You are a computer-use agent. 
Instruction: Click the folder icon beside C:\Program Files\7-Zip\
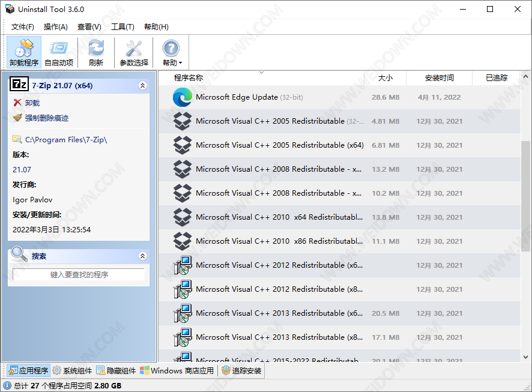tap(17, 139)
